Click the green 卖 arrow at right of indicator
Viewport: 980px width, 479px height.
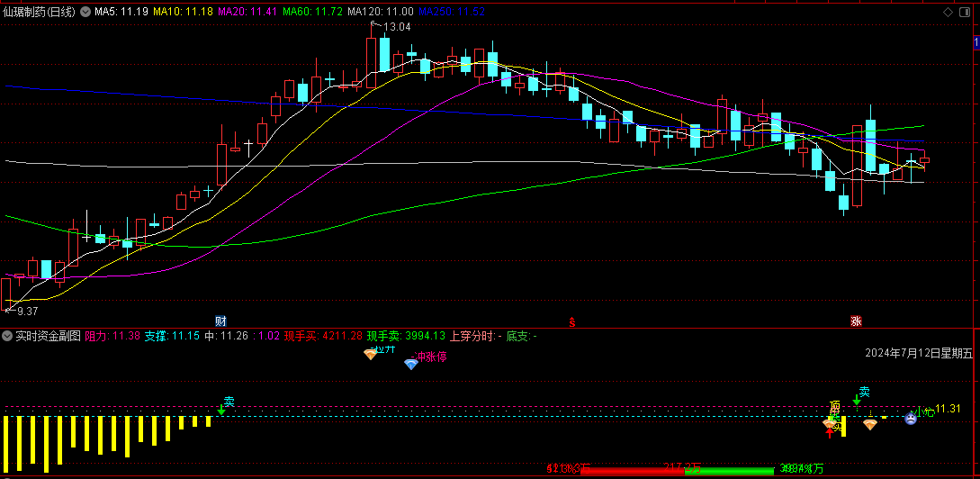pyautogui.click(x=856, y=400)
